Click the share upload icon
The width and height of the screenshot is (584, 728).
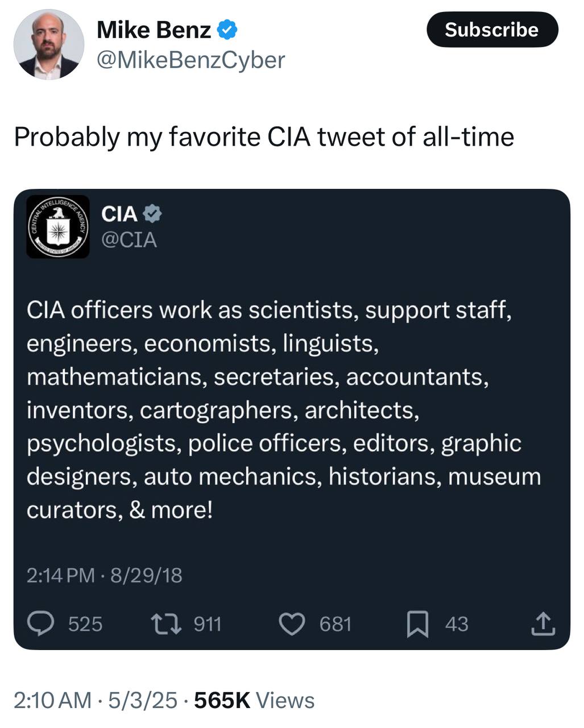542,623
